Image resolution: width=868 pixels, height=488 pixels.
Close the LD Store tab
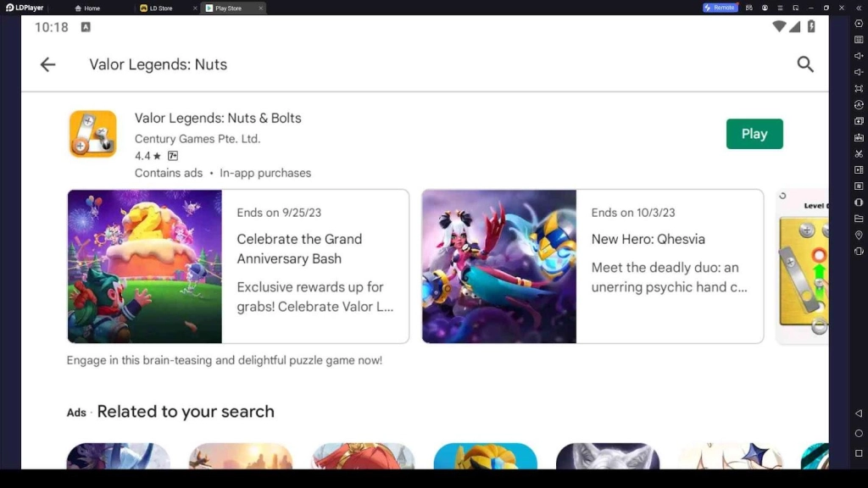click(x=195, y=8)
